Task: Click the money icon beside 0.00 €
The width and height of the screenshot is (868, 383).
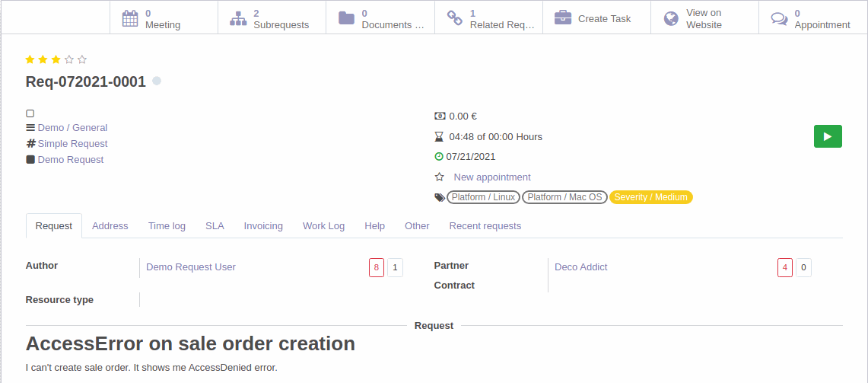Action: point(440,116)
